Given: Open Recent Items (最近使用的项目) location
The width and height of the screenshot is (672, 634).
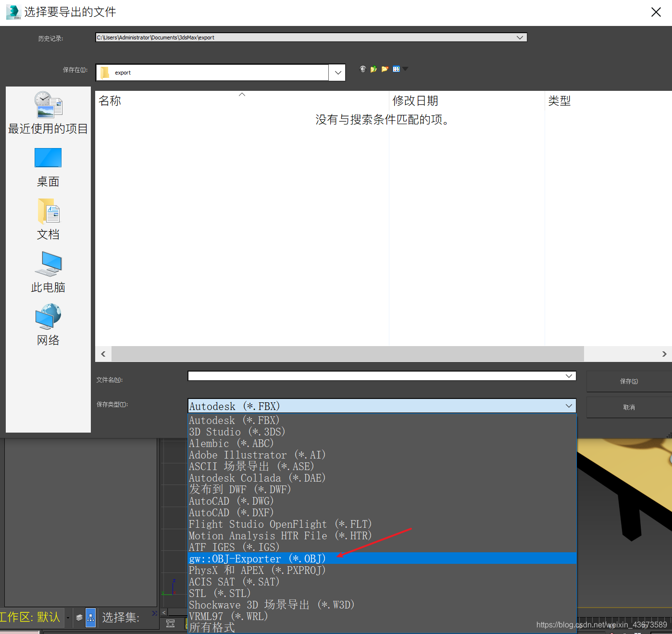Looking at the screenshot, I should [x=48, y=113].
